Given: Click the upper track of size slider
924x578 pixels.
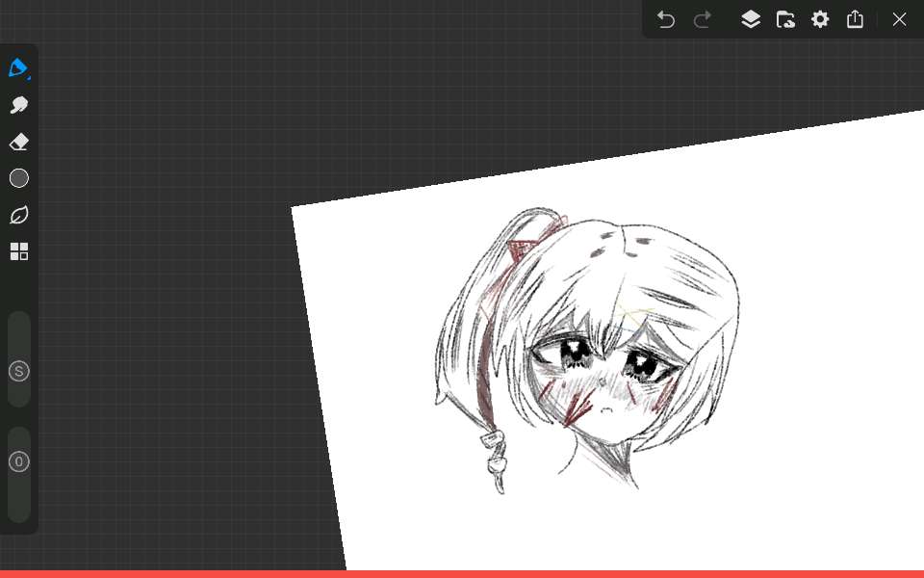Looking at the screenshot, I should click(x=19, y=332).
